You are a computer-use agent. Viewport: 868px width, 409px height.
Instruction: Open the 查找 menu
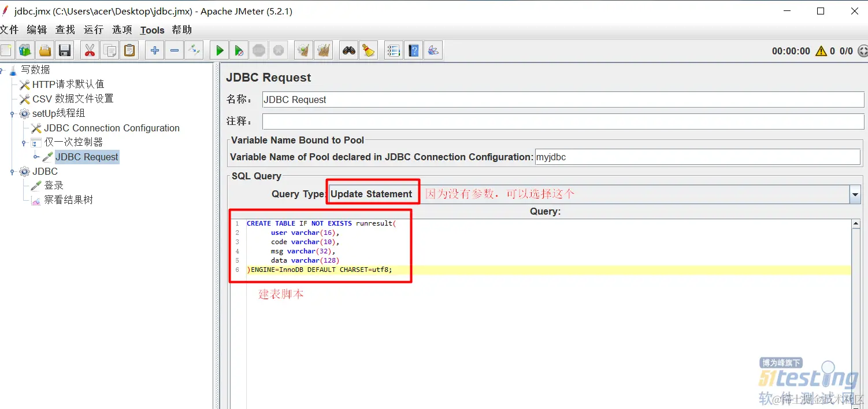[x=65, y=30]
